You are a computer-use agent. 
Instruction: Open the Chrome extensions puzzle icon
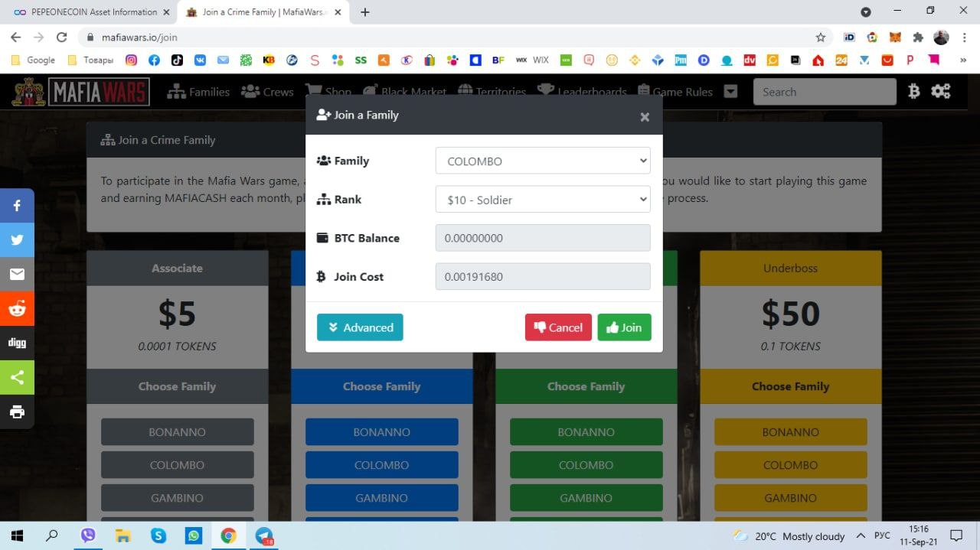click(918, 37)
